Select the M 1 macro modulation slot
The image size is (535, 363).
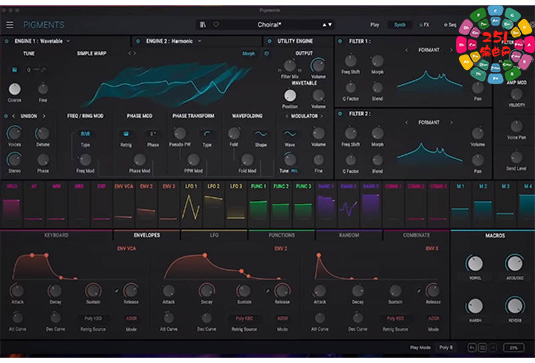(460, 204)
